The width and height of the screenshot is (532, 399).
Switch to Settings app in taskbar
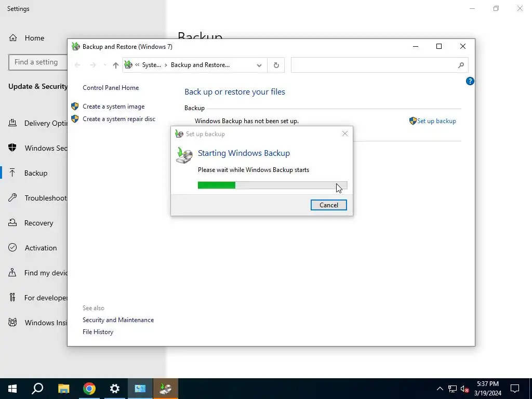(115, 389)
